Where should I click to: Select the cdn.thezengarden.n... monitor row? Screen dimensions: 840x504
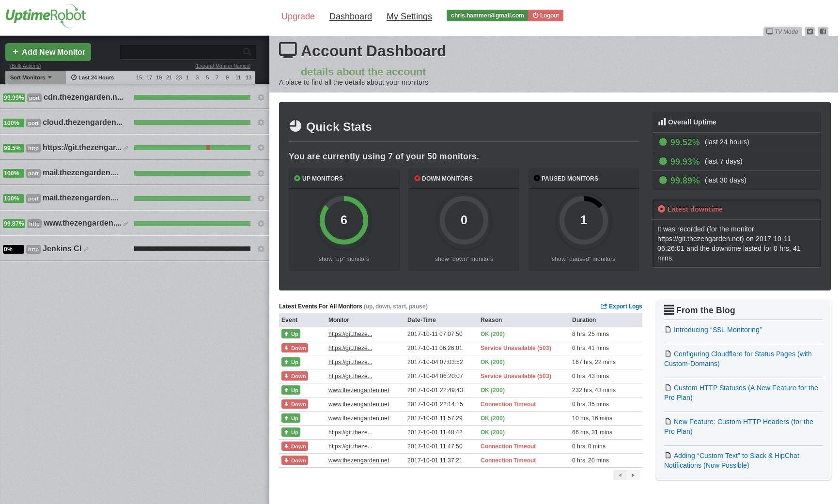83,97
